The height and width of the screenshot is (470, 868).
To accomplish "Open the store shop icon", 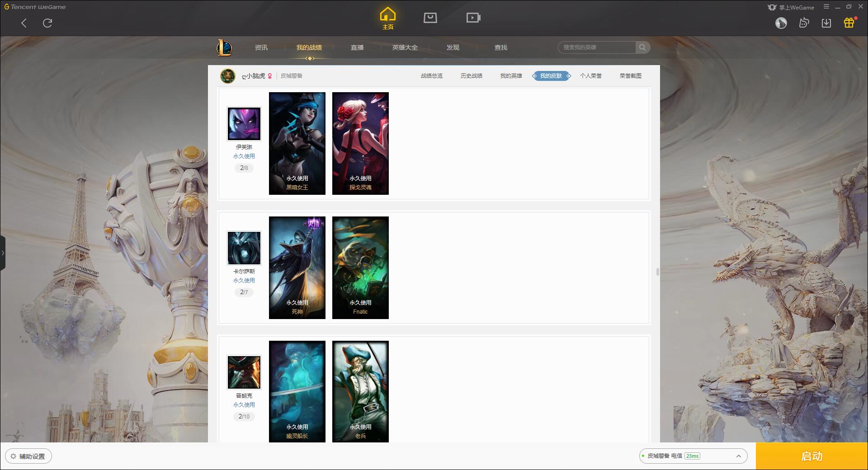I will pyautogui.click(x=430, y=18).
